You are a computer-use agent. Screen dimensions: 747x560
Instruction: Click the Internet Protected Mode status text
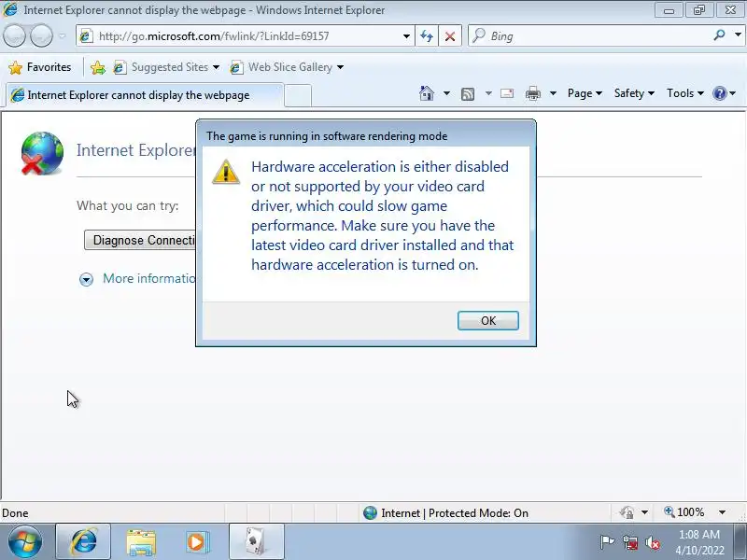pos(455,512)
